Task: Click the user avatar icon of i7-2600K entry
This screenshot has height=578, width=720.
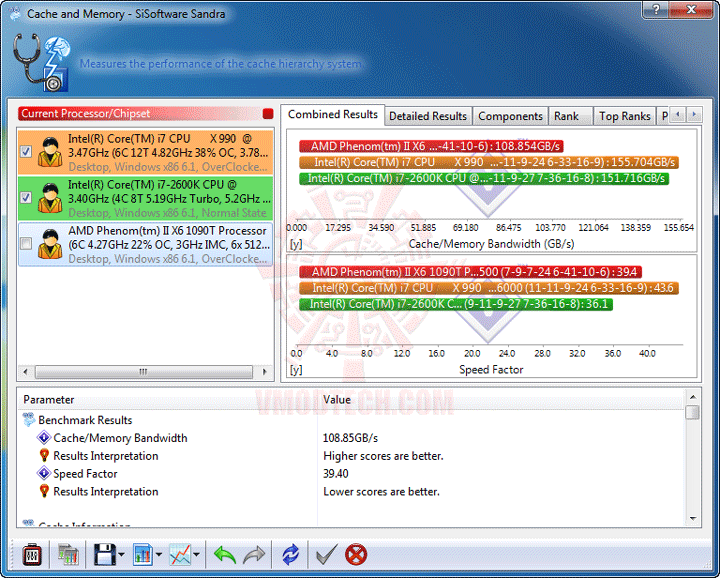Action: pos(50,198)
